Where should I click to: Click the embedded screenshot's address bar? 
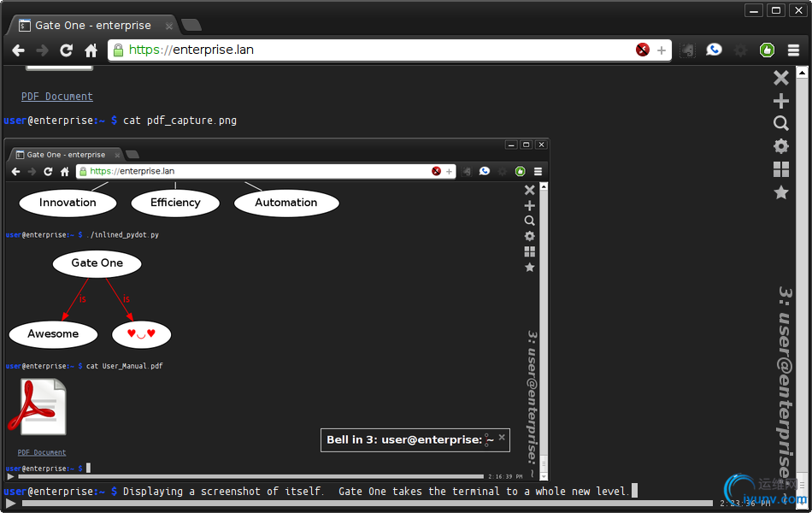[266, 172]
